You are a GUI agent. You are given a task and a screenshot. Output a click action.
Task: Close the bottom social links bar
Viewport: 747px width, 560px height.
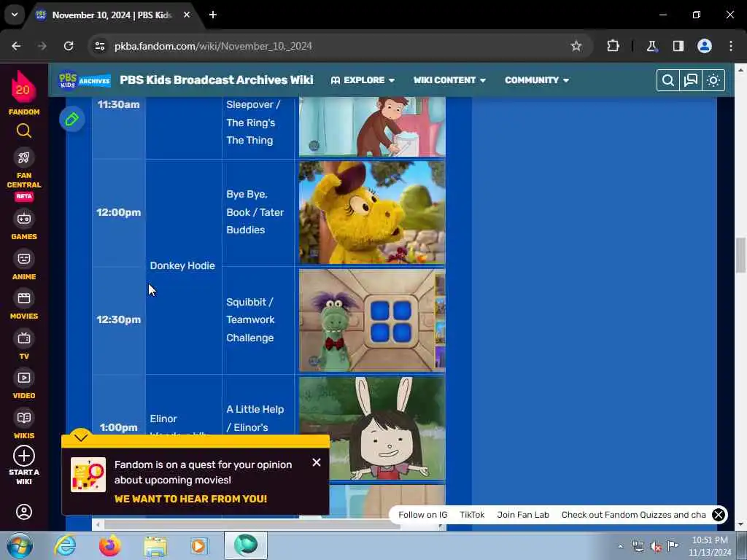(x=719, y=515)
